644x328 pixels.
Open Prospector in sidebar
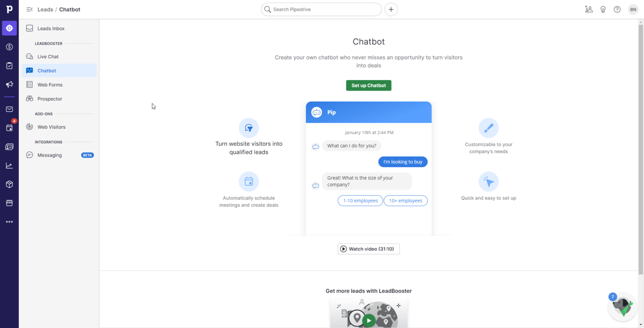[x=59, y=99]
